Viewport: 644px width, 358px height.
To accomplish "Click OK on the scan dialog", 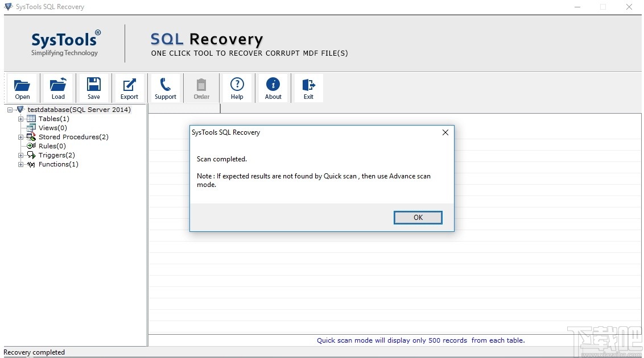I will pos(418,218).
